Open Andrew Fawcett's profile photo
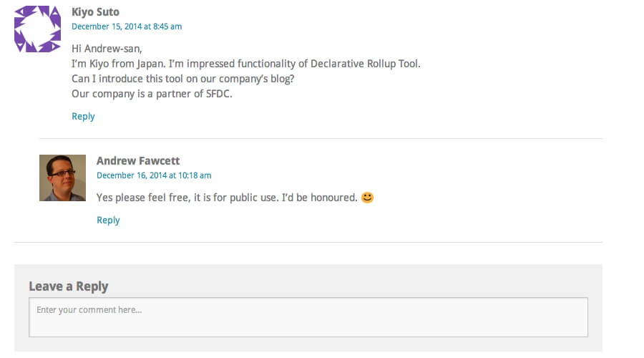The height and width of the screenshot is (358, 644). [62, 178]
